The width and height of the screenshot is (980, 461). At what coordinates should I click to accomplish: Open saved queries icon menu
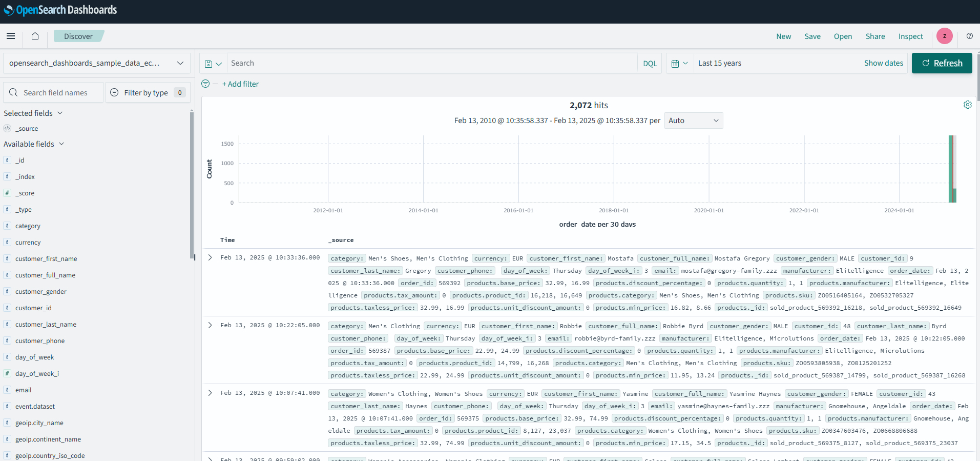(213, 64)
